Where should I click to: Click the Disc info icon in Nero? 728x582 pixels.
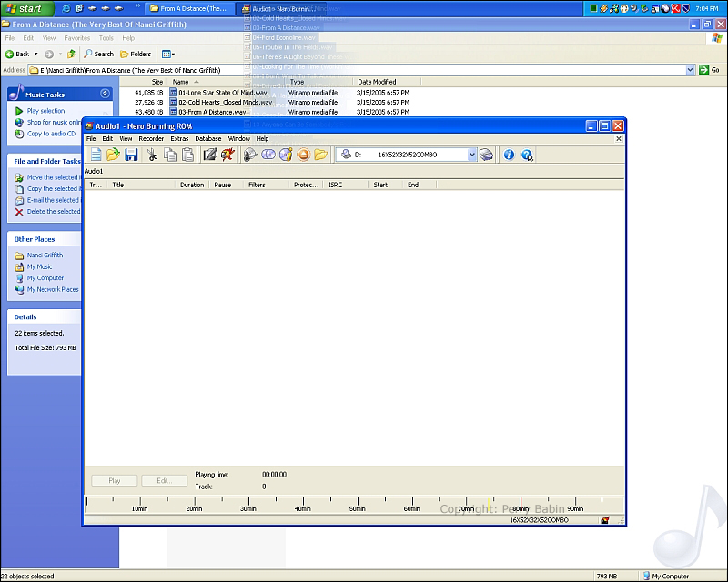286,155
